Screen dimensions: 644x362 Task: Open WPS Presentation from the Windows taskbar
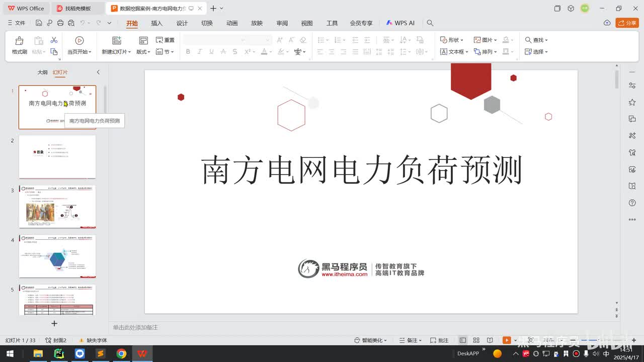pyautogui.click(x=142, y=353)
